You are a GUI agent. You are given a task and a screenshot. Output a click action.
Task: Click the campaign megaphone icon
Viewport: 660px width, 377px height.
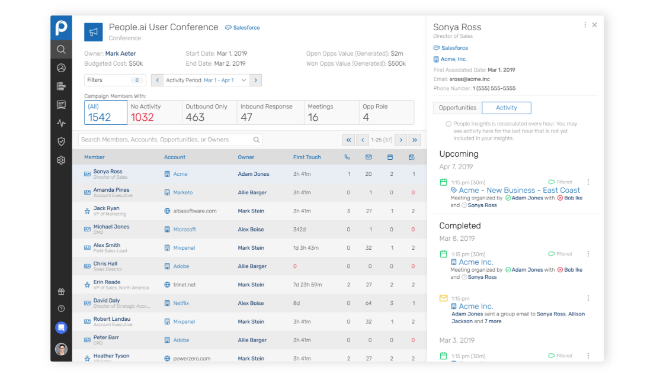coord(93,32)
